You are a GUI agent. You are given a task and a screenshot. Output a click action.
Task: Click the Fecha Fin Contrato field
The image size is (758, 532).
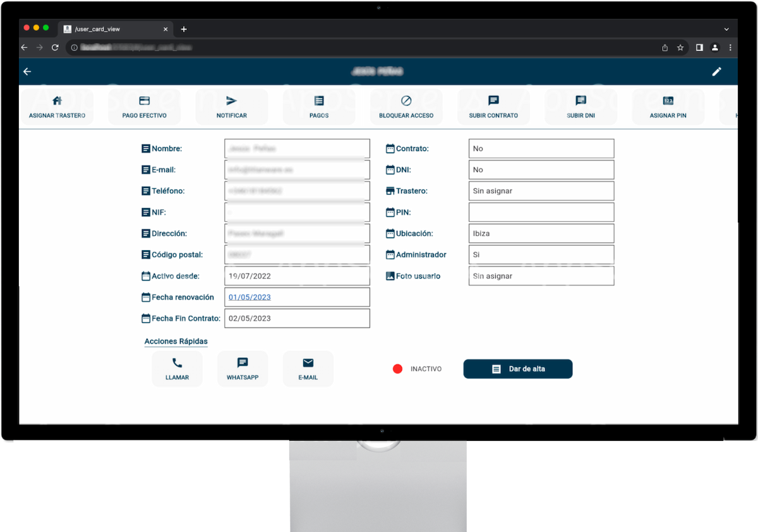pyautogui.click(x=297, y=318)
